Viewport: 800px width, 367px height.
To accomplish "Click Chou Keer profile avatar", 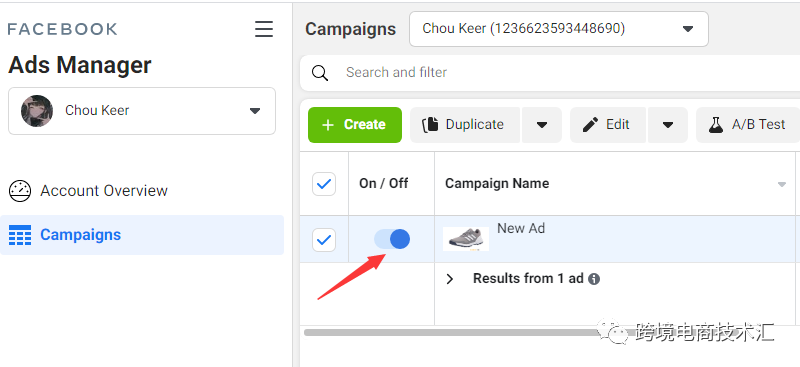I will coord(37,111).
